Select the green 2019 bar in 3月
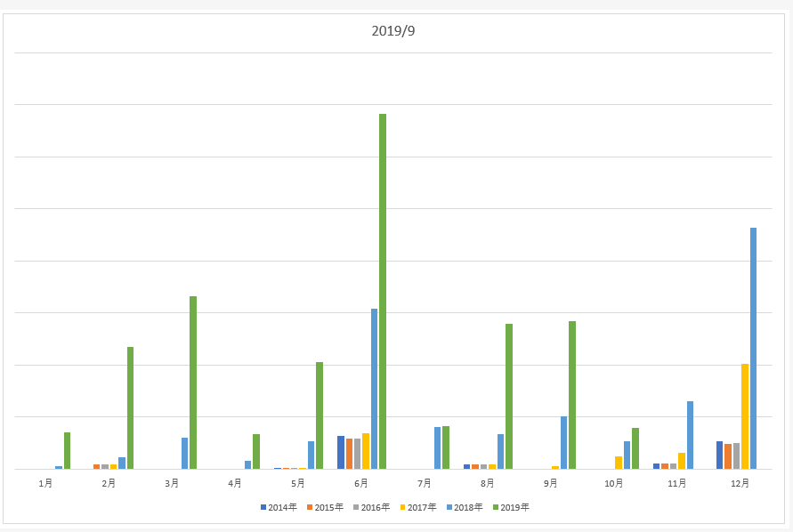Viewport: 793px width, 532px height. click(193, 383)
